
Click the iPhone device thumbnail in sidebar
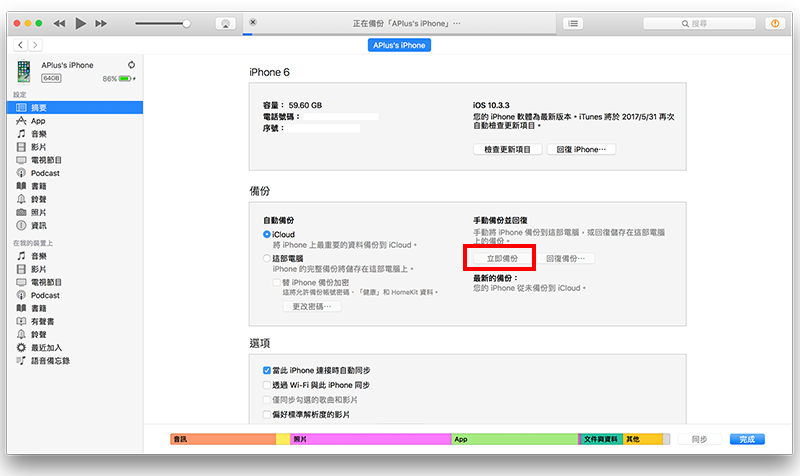[x=23, y=71]
